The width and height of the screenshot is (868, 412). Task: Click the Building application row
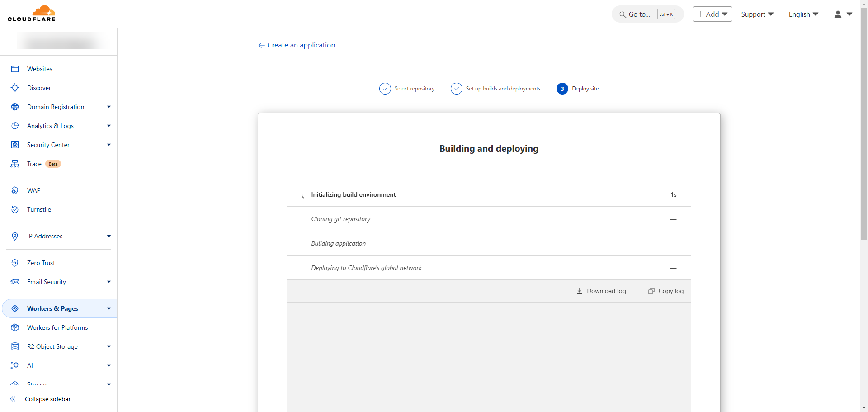[x=489, y=243]
